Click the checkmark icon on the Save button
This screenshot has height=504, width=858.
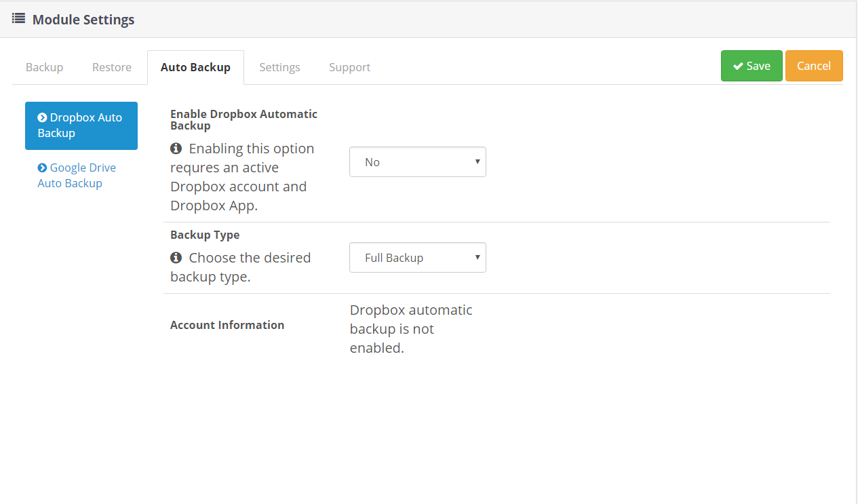pyautogui.click(x=738, y=66)
